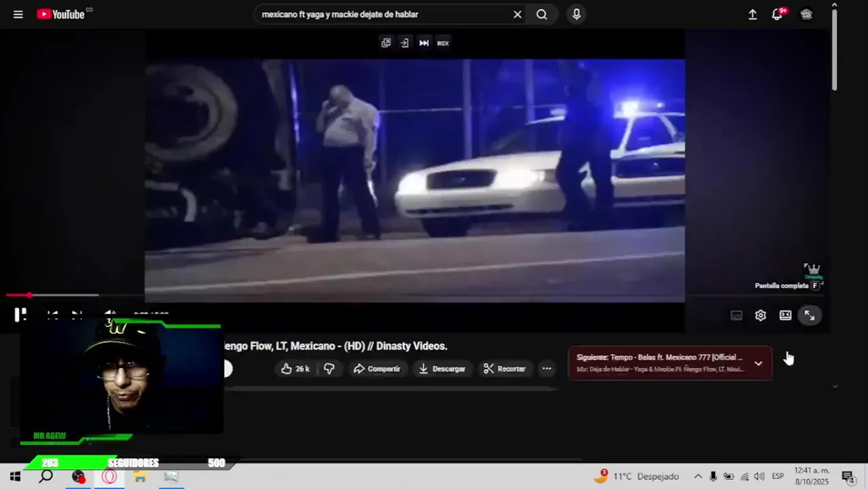Viewport: 868px width, 489px height.
Task: Click the overlay skip-forward icon
Action: (x=424, y=43)
